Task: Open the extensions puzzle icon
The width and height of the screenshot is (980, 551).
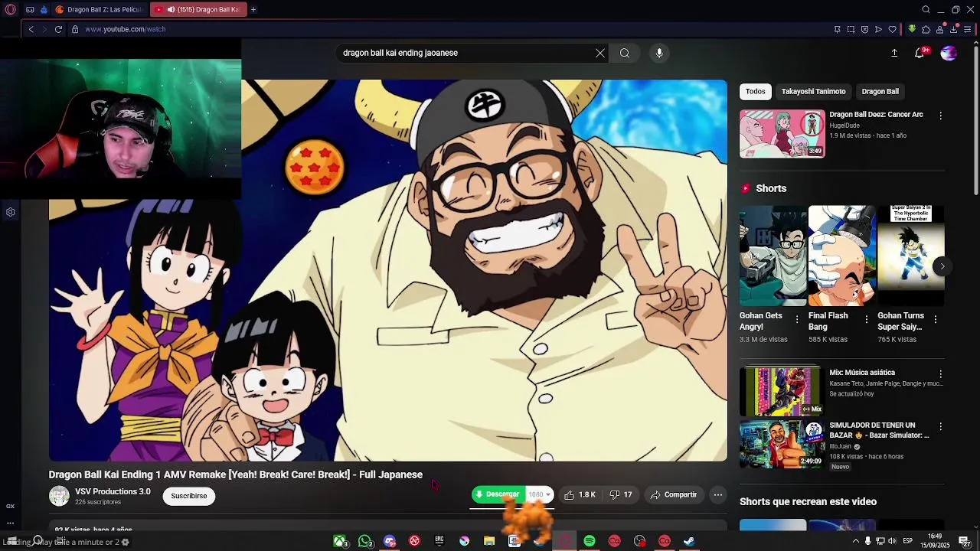Action: point(926,29)
